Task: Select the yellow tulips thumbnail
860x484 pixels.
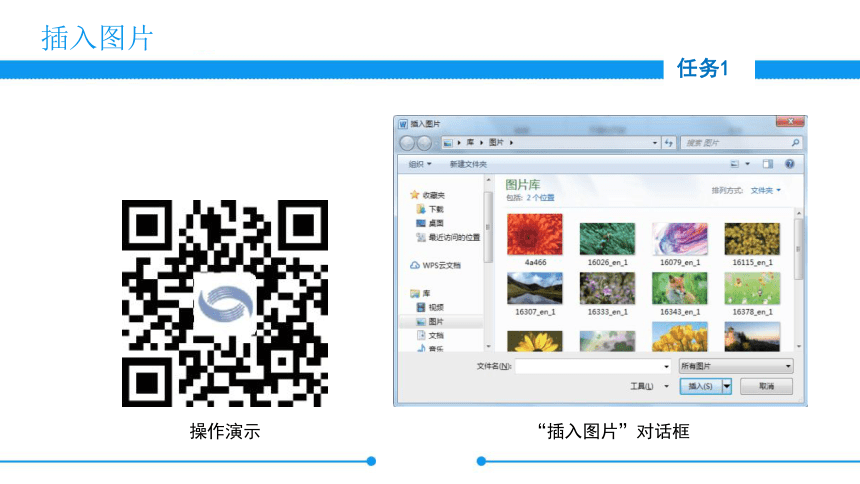Action: [x=680, y=337]
